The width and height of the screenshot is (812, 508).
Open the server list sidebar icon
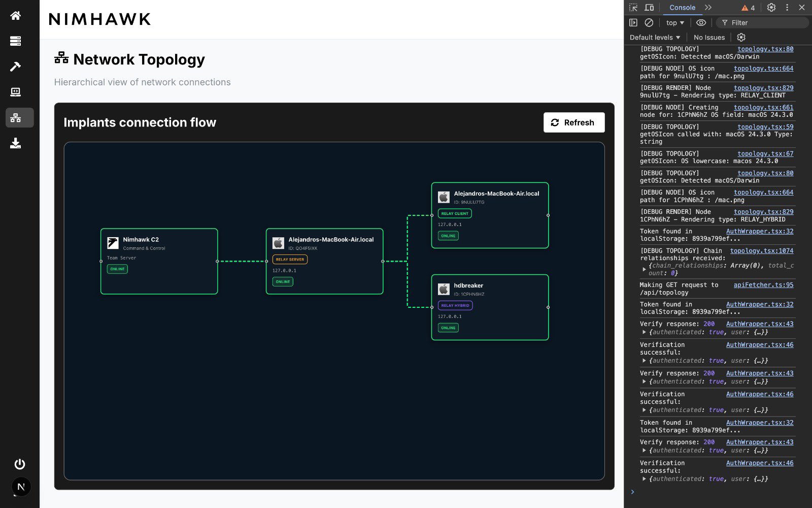[16, 41]
